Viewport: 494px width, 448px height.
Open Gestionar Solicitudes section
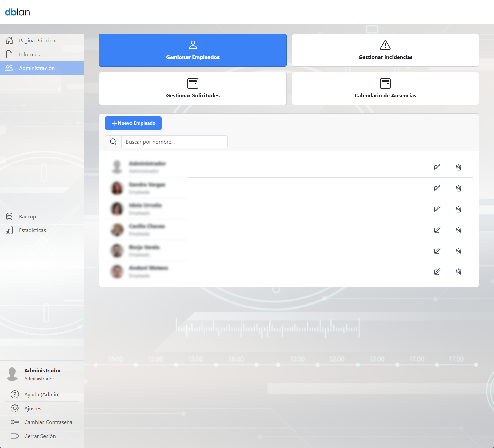[x=193, y=89]
